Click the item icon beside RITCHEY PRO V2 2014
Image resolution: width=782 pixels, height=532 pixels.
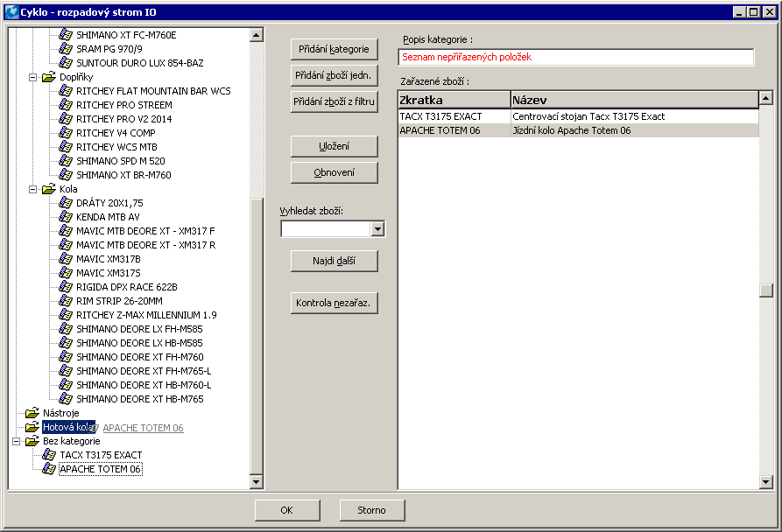click(x=66, y=118)
